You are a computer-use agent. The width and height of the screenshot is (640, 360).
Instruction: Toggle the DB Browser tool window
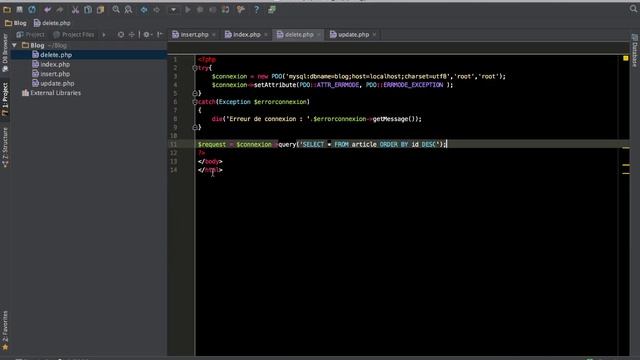pos(5,53)
